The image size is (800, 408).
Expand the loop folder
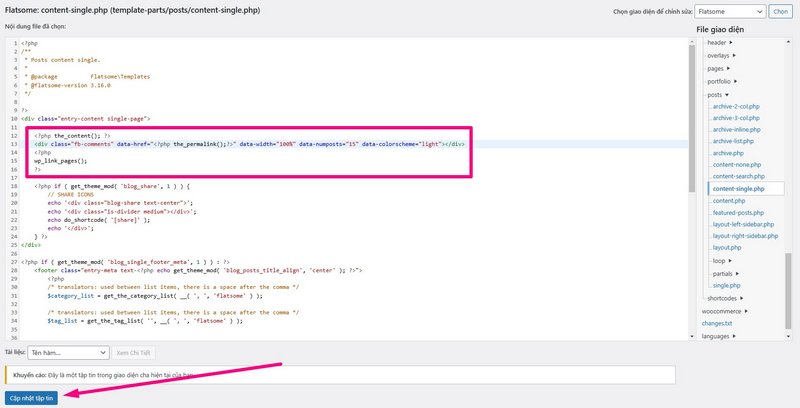click(x=722, y=261)
